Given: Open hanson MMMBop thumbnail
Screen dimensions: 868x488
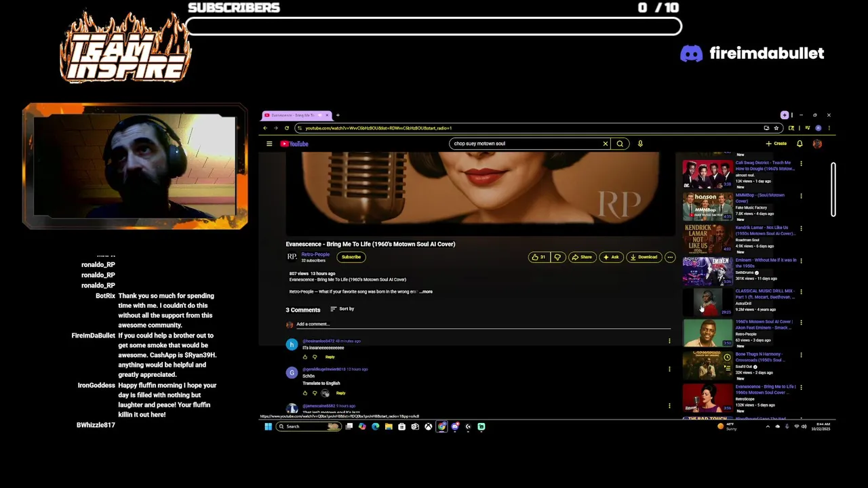Looking at the screenshot, I should tap(707, 207).
